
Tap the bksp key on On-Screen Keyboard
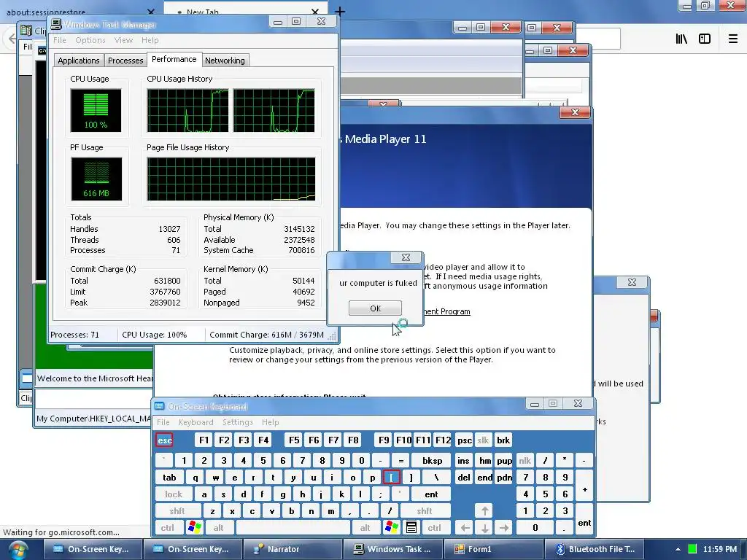pos(432,461)
